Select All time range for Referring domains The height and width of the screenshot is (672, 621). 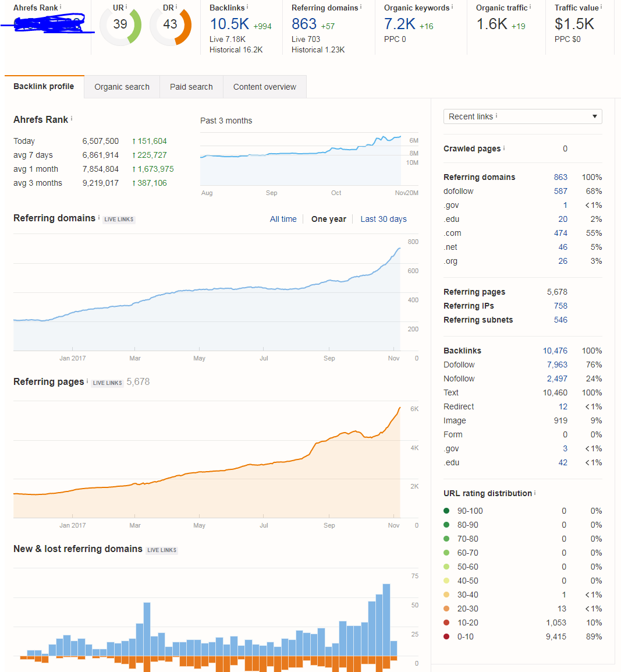(283, 219)
